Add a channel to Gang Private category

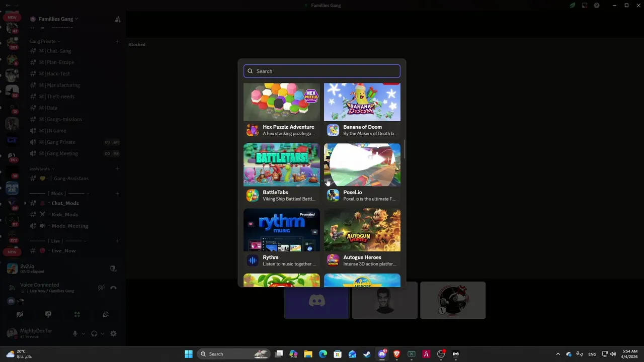tap(117, 41)
